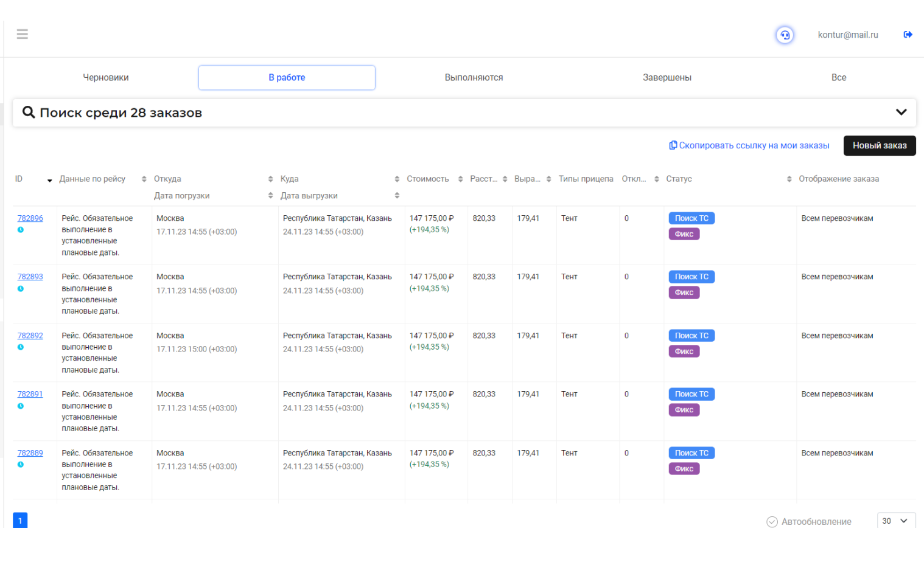This screenshot has width=924, height=565.
Task: Open order 782891 link
Action: (x=30, y=394)
